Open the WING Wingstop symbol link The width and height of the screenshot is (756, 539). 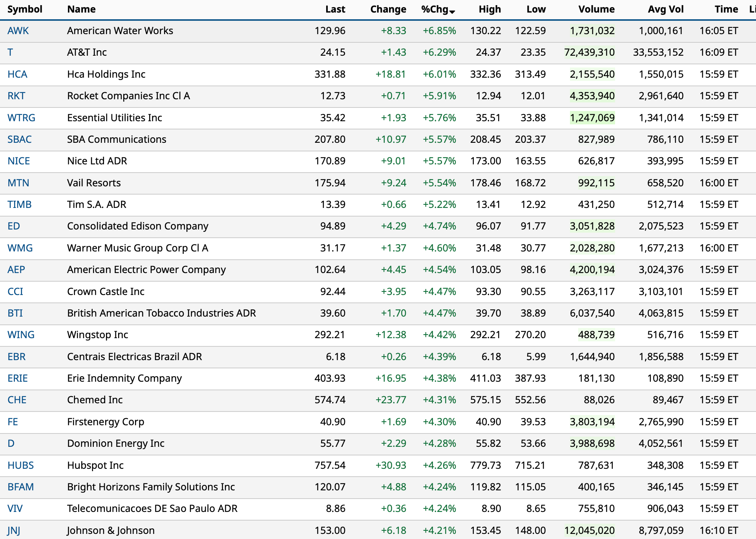click(x=21, y=335)
